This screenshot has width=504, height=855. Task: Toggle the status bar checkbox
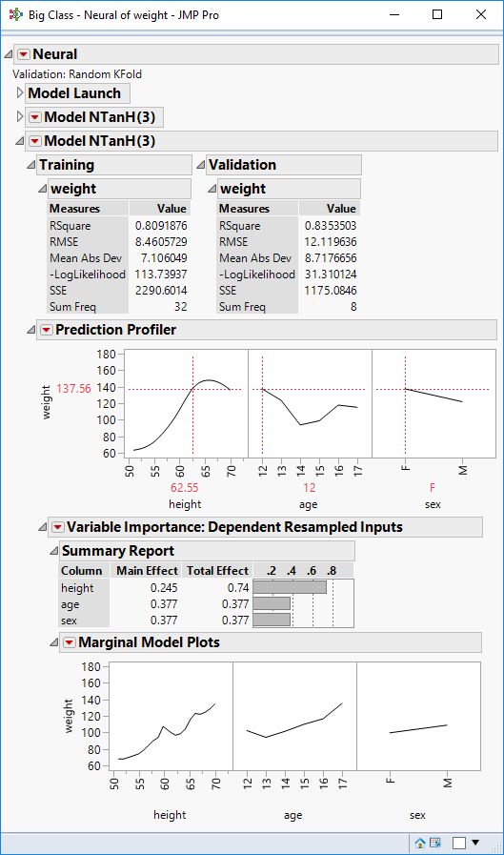tap(459, 843)
